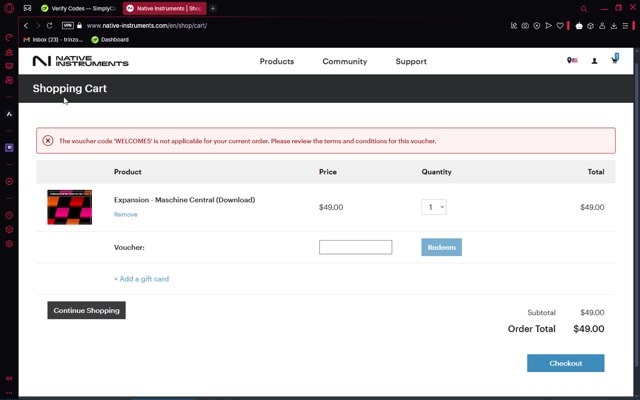This screenshot has height=400, width=640.
Task: Open the shopping cart icon in the site header
Action: tap(614, 60)
